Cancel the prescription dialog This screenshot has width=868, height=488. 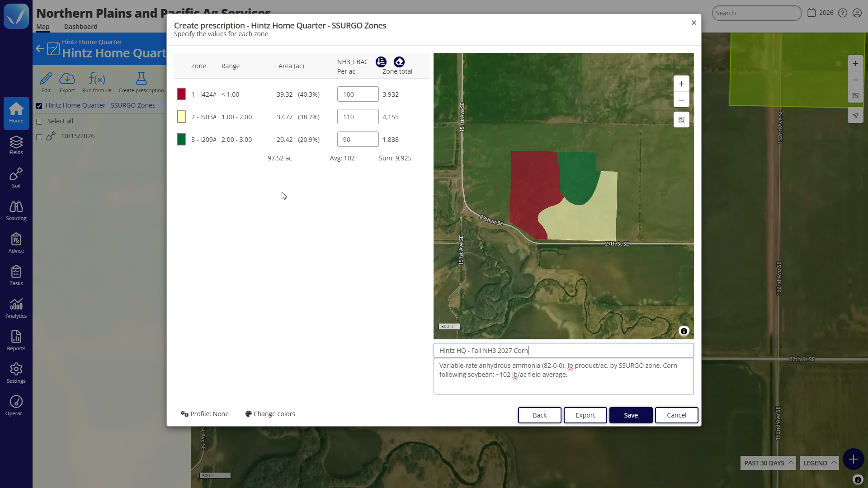(677, 415)
